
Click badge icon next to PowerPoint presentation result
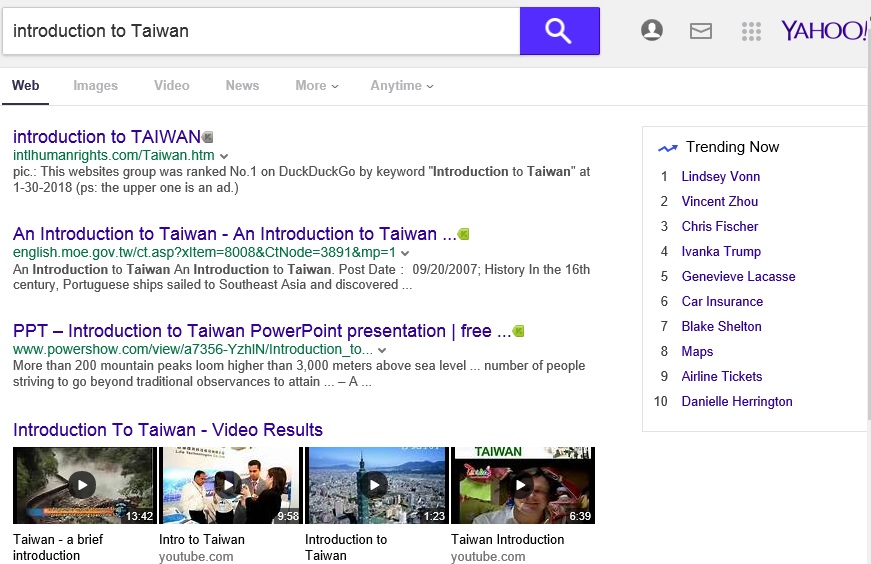point(518,331)
